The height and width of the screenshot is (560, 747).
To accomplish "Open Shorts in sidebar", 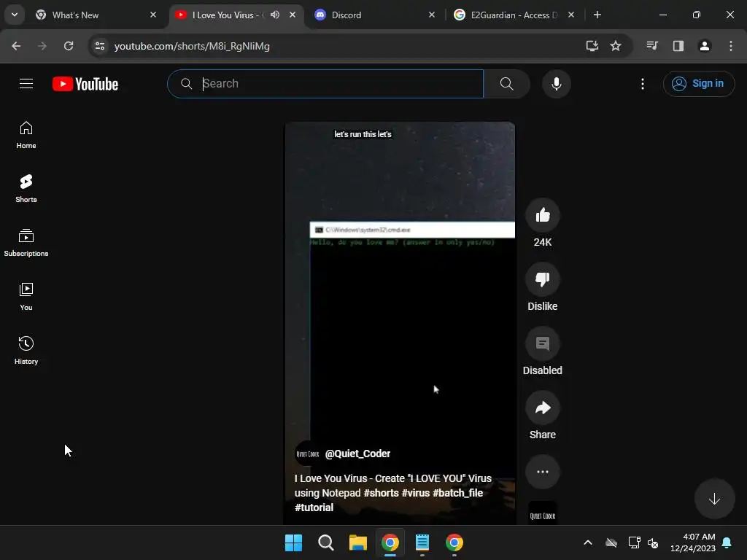I will point(26,189).
